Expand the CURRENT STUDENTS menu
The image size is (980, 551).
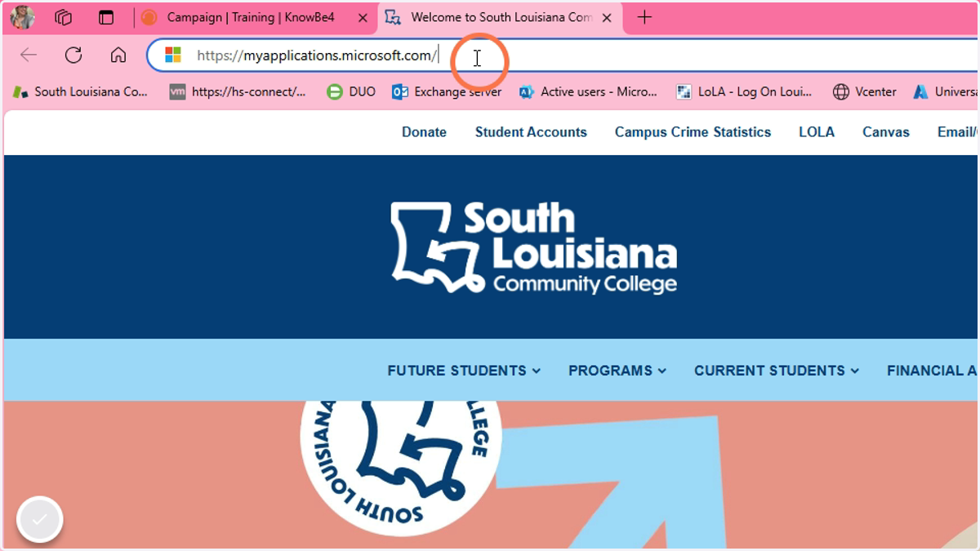777,371
